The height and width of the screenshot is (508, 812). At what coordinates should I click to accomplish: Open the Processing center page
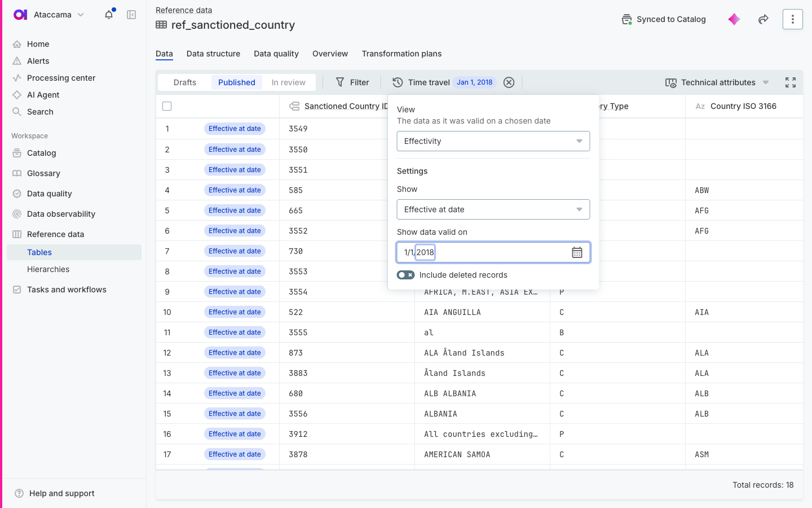coord(61,78)
